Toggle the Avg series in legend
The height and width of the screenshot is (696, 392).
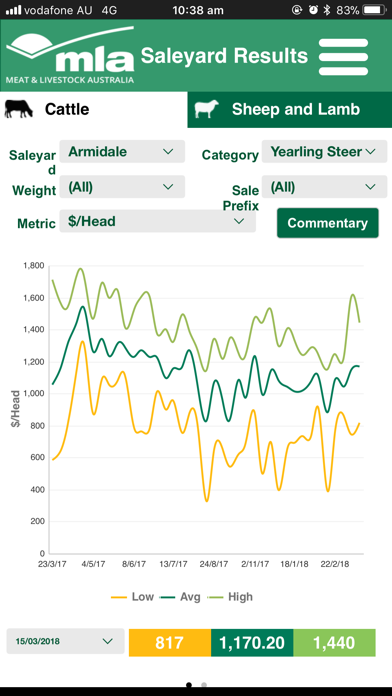click(x=181, y=597)
